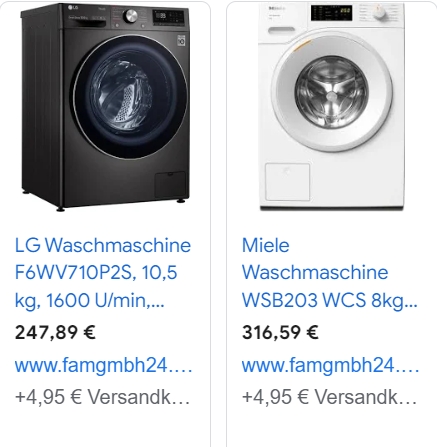Open Miele Waschmaschine WSB203 WCS product title
Screen dimensions: 437x447
[x=329, y=272]
